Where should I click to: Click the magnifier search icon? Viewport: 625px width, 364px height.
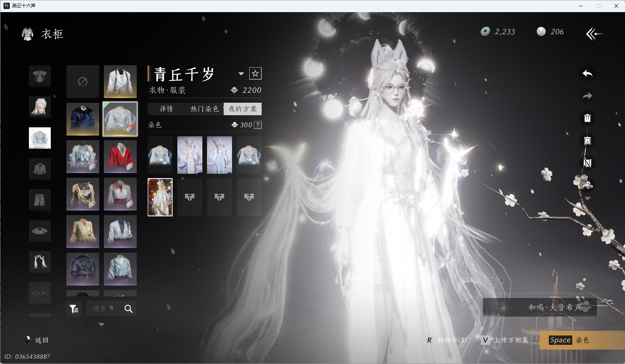pos(129,309)
